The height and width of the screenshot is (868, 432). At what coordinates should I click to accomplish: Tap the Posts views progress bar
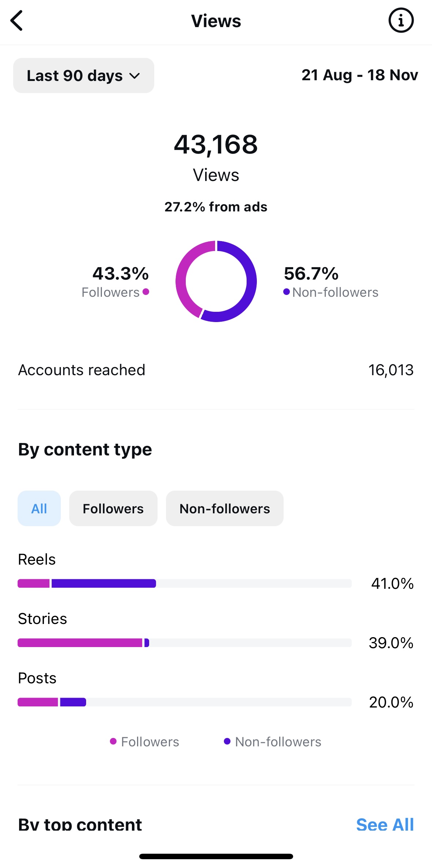pyautogui.click(x=184, y=702)
